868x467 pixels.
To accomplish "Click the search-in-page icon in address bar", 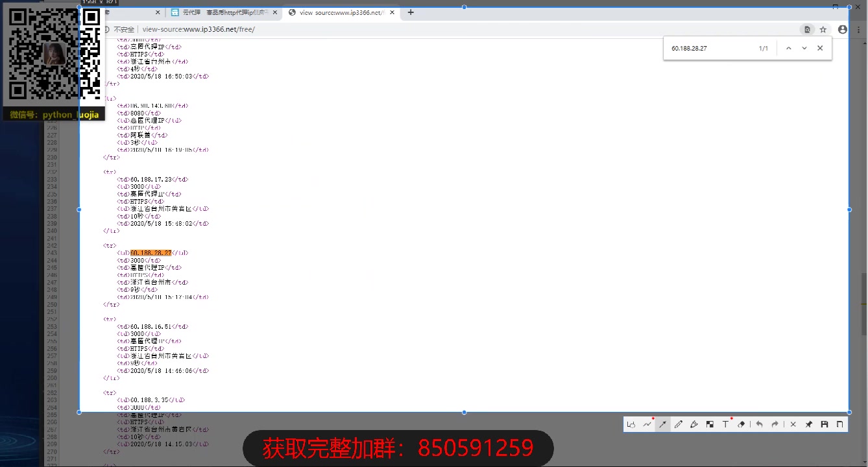I will click(x=807, y=29).
